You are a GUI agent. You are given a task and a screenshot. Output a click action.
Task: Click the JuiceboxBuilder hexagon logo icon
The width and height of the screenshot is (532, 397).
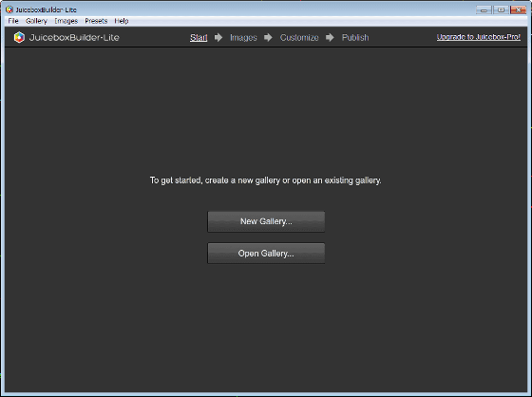tap(19, 37)
